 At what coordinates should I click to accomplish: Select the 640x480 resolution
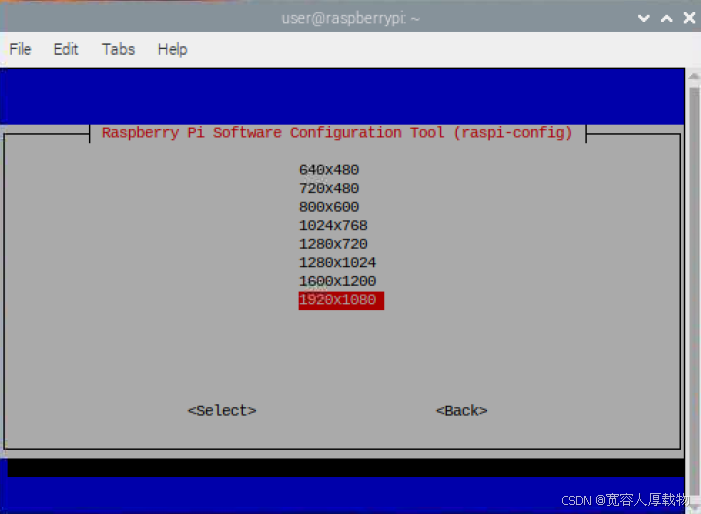[329, 170]
